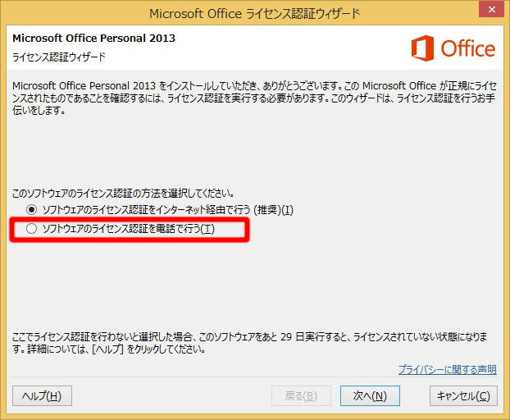
Task: Click the Office wordmark beside the logo
Action: point(467,48)
